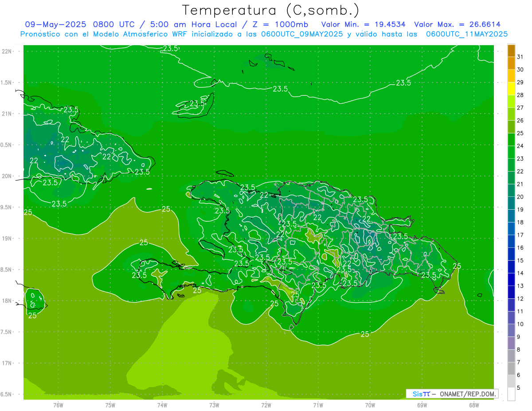Click the 21N latitude axis label
This screenshot has height=411, width=532.
(7, 114)
